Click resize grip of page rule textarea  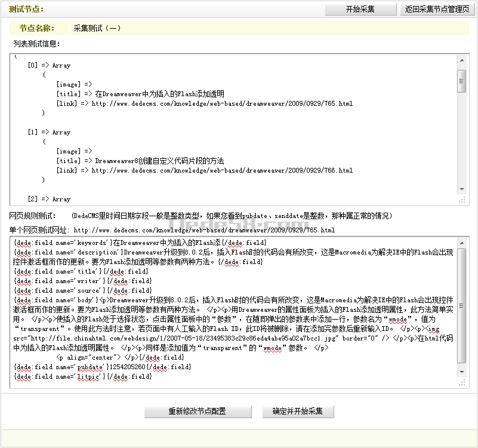click(461, 382)
